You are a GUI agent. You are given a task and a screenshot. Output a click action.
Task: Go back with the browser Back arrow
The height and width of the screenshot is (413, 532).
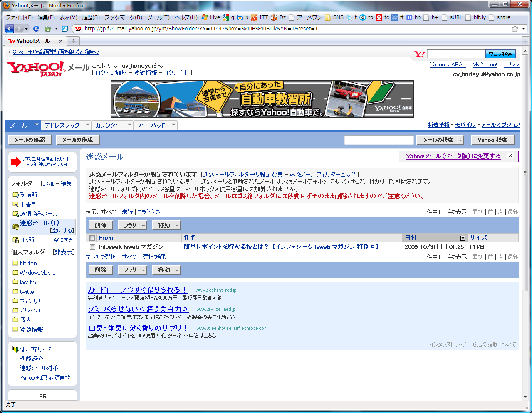click(9, 29)
